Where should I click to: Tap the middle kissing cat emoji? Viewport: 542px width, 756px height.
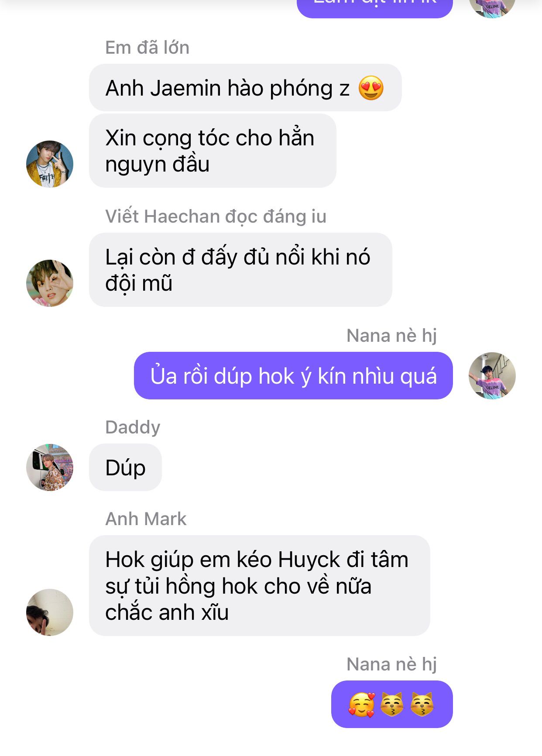tap(392, 704)
